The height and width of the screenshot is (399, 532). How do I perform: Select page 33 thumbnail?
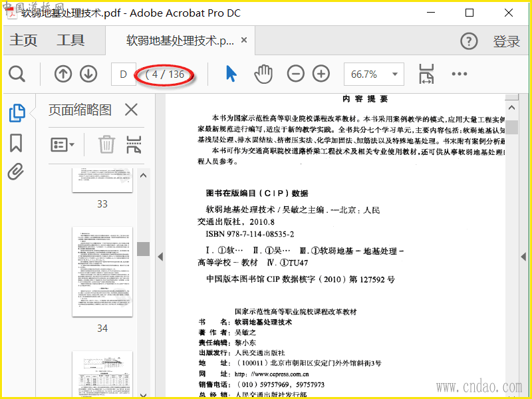coord(102,180)
